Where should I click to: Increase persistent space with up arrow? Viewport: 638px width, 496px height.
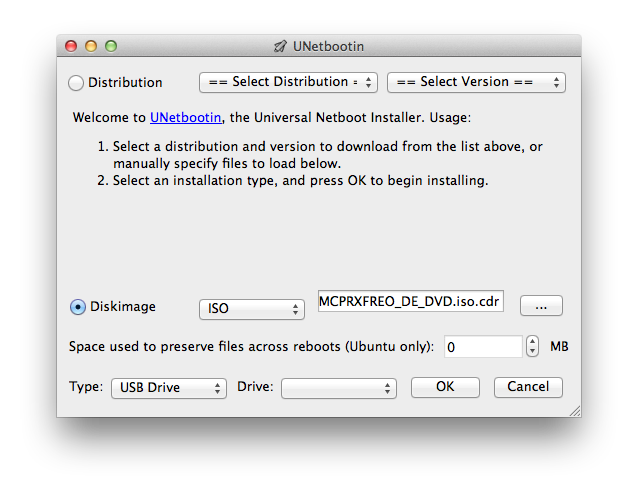click(532, 341)
